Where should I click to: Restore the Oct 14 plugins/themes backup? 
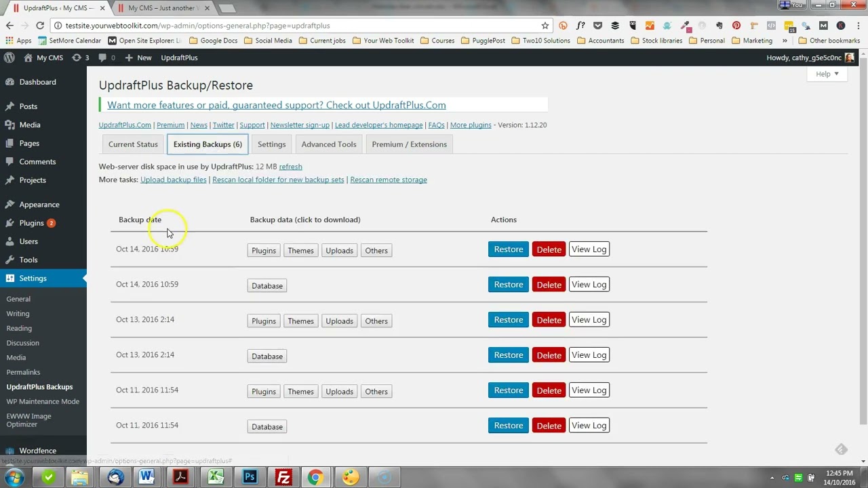(508, 249)
